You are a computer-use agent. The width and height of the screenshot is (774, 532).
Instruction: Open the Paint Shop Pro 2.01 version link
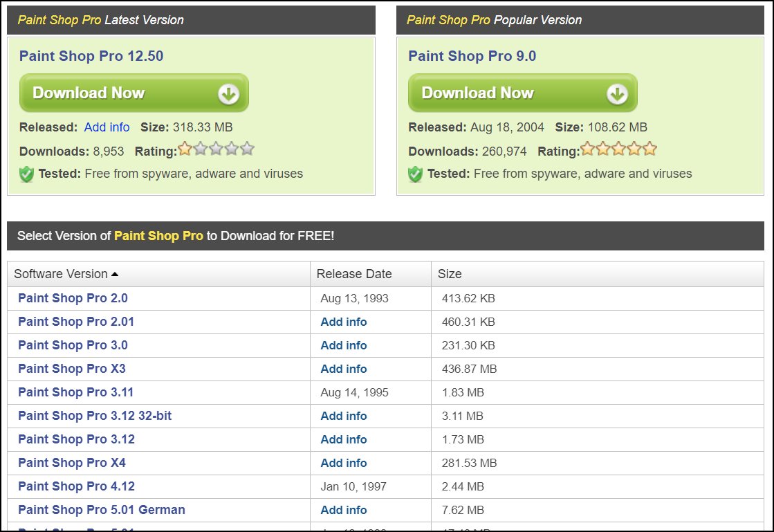pyautogui.click(x=76, y=322)
